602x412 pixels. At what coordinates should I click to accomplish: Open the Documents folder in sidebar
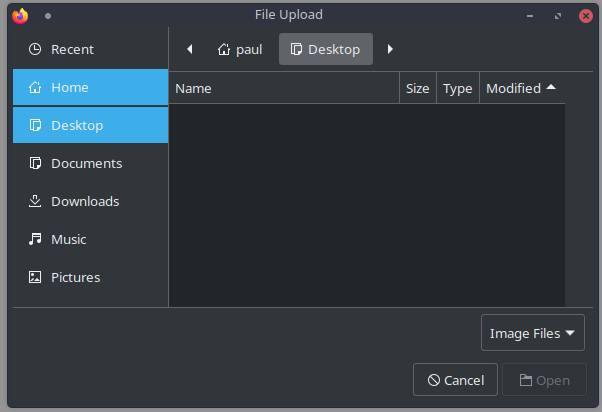point(90,163)
